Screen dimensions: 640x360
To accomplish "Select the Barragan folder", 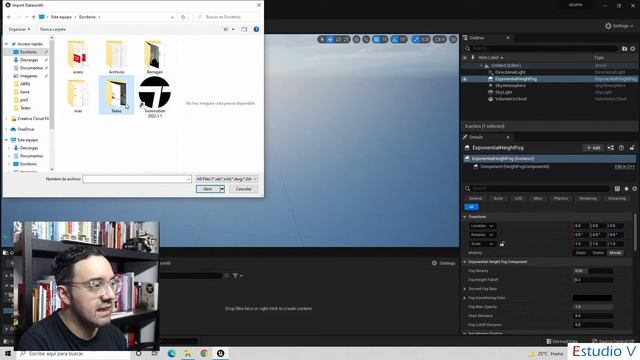I will tap(155, 57).
